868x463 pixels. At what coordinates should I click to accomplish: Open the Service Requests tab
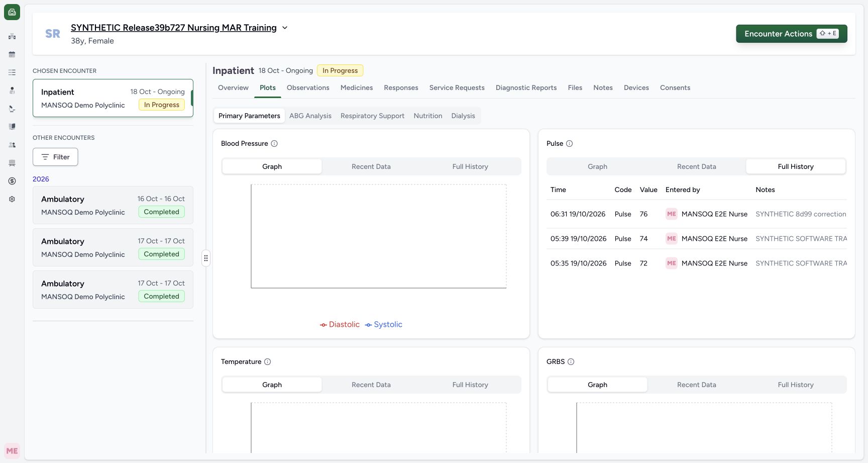tap(457, 87)
